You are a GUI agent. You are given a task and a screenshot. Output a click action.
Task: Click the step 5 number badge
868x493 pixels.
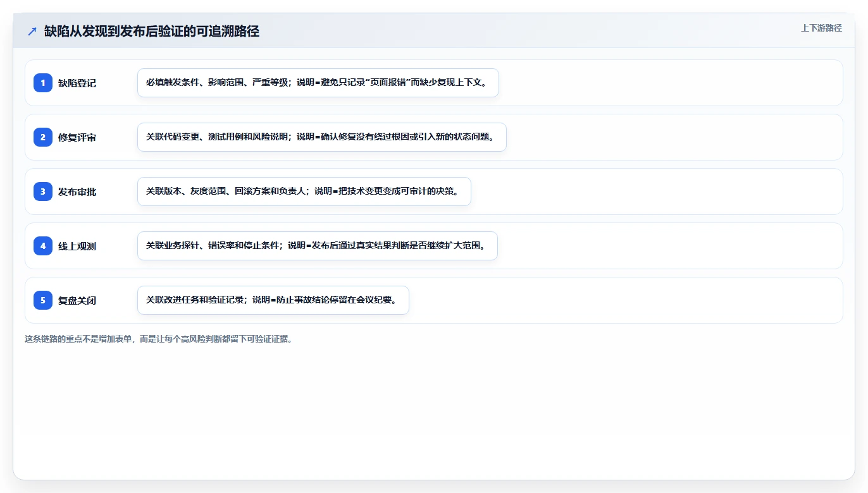[43, 300]
